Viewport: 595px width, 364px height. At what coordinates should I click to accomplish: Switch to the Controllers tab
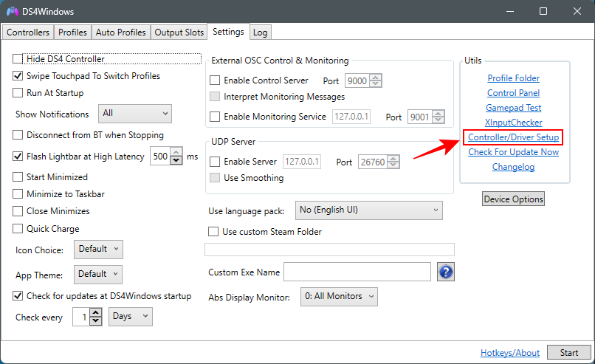[28, 32]
